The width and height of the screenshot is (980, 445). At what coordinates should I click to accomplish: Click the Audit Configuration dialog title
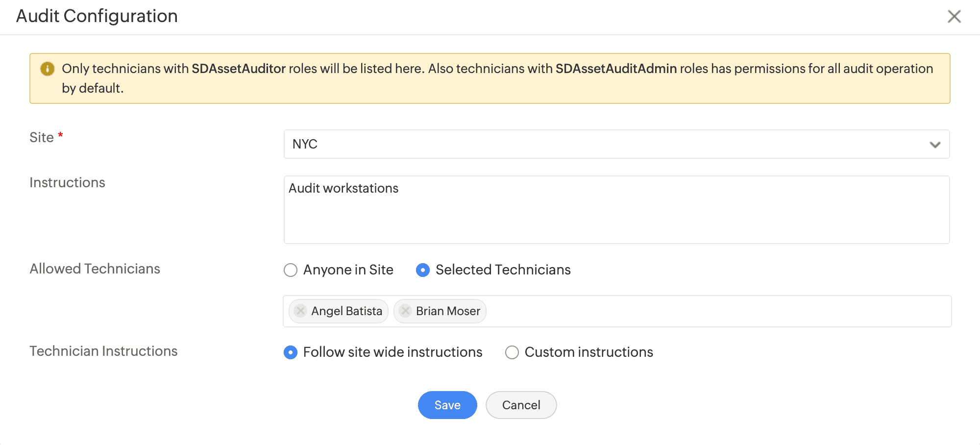click(x=97, y=16)
